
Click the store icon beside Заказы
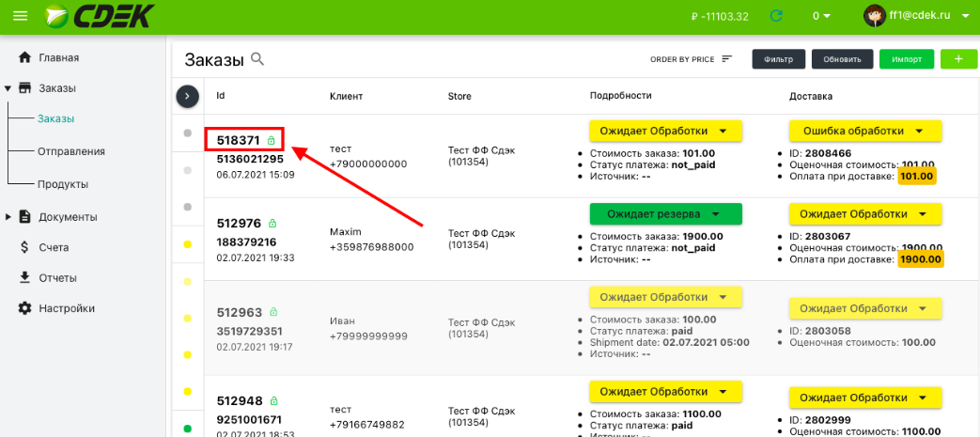point(25,88)
